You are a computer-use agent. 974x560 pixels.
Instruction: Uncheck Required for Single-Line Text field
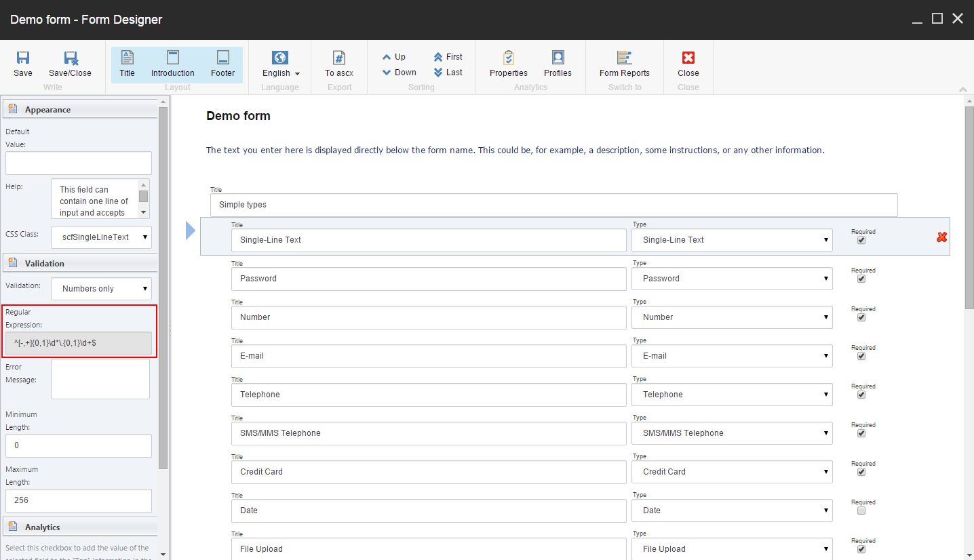861,240
